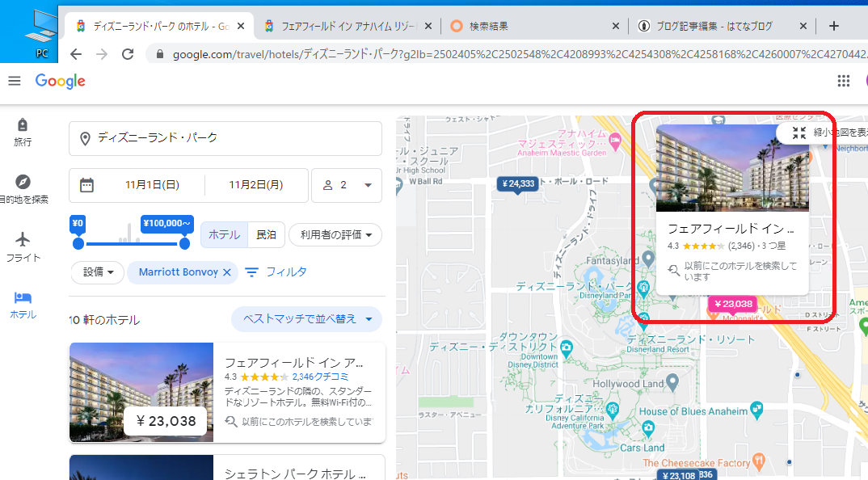Click the Cars Land camera pin on the map

[648, 428]
